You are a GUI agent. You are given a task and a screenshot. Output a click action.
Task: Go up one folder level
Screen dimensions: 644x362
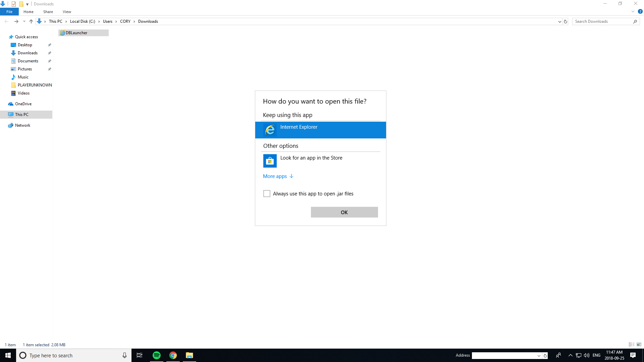[31, 21]
